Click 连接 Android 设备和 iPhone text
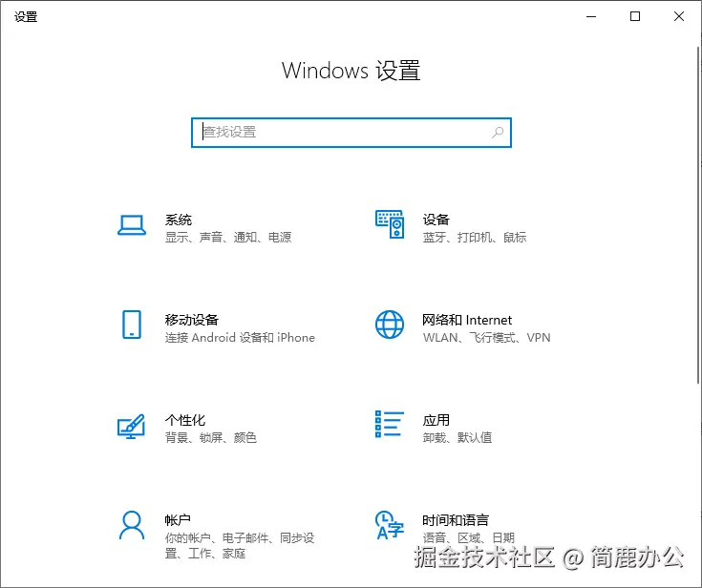 (240, 337)
